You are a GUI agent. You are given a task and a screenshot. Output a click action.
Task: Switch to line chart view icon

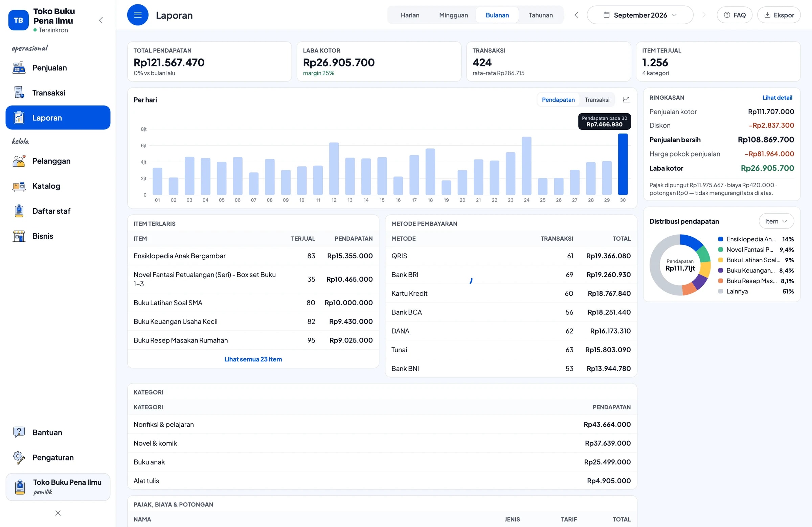626,99
